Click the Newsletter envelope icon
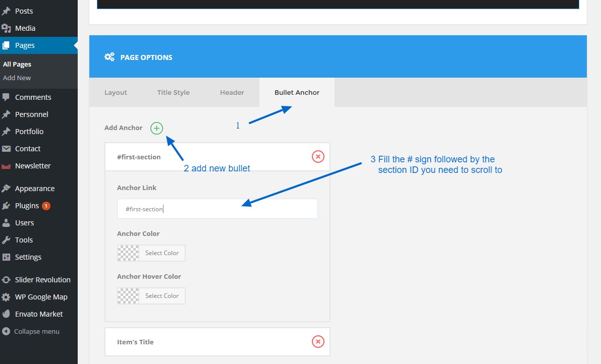The width and height of the screenshot is (601, 364). click(6, 166)
